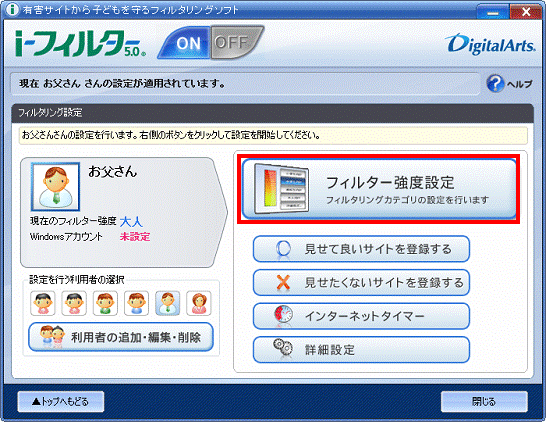Click the clock icon on インターネットタイマー
The width and height of the screenshot is (546, 422).
[x=284, y=314]
